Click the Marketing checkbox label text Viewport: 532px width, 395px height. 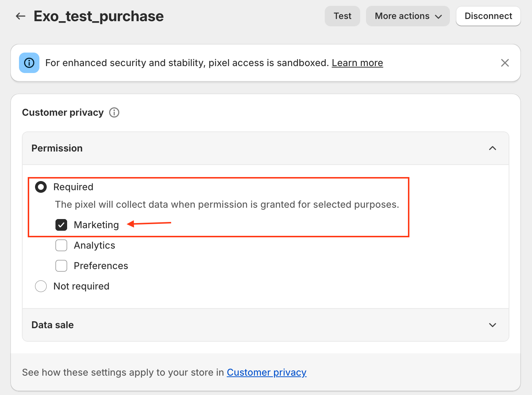tap(96, 225)
